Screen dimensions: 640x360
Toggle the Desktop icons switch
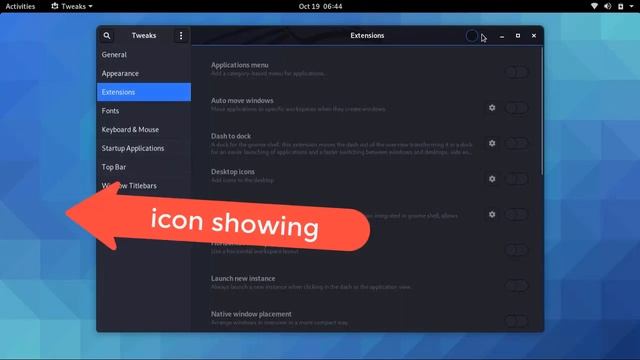(516, 179)
